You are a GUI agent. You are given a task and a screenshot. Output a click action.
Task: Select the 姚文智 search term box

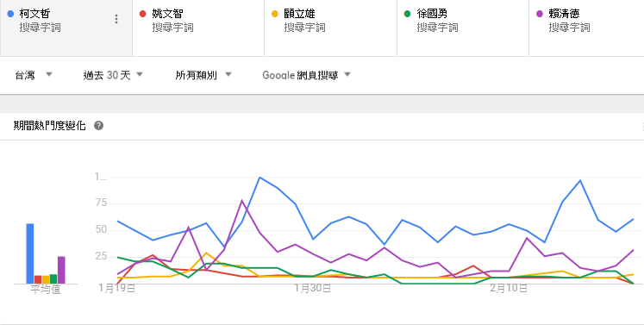pos(198,28)
